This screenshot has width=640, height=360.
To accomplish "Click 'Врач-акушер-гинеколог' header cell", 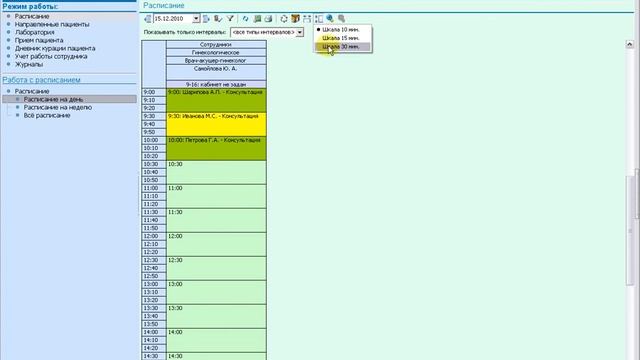I will [216, 60].
